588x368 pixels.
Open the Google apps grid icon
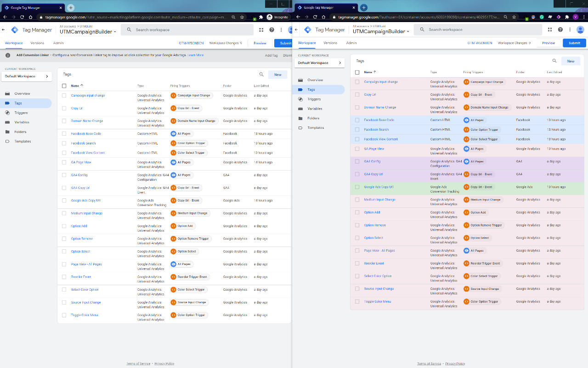550,29
